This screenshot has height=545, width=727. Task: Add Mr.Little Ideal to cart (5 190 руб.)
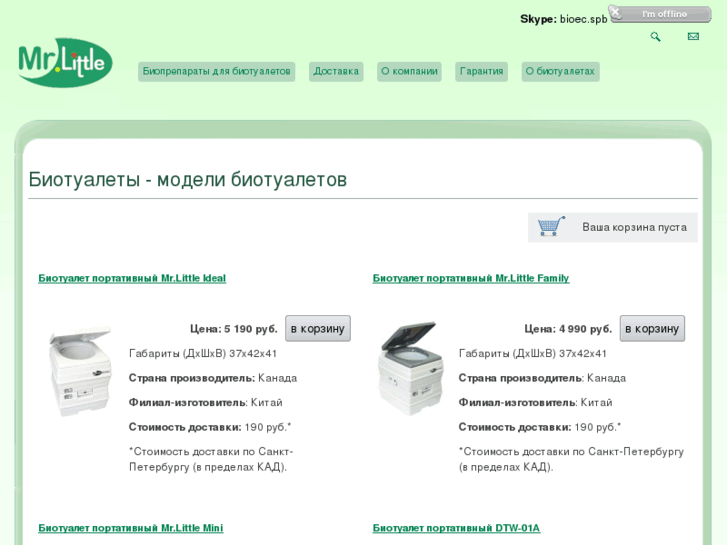click(318, 329)
